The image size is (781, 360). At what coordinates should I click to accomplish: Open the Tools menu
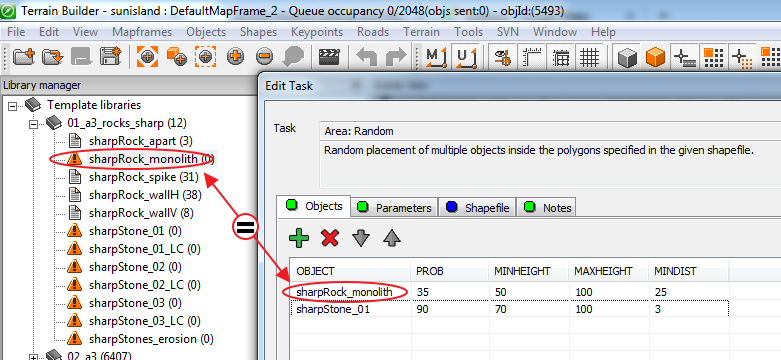click(468, 32)
